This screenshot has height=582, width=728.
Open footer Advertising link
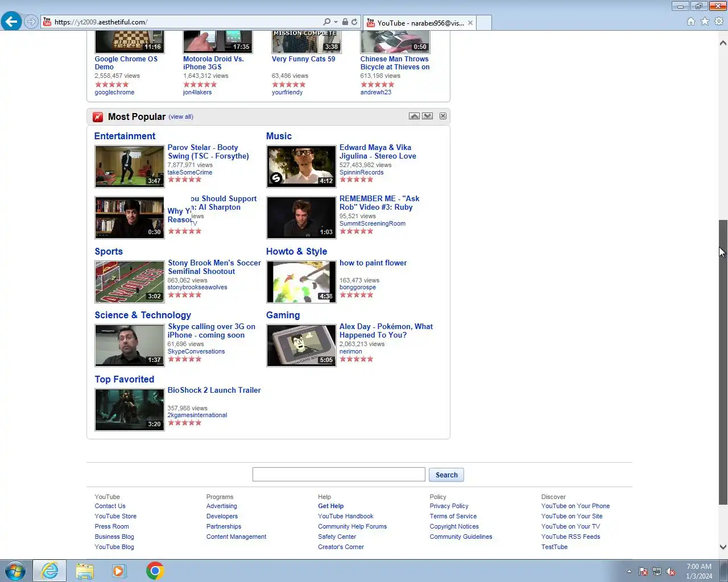click(x=221, y=506)
